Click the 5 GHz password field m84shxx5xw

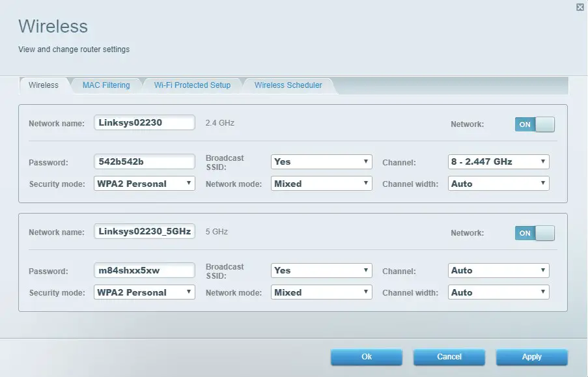[x=145, y=270]
